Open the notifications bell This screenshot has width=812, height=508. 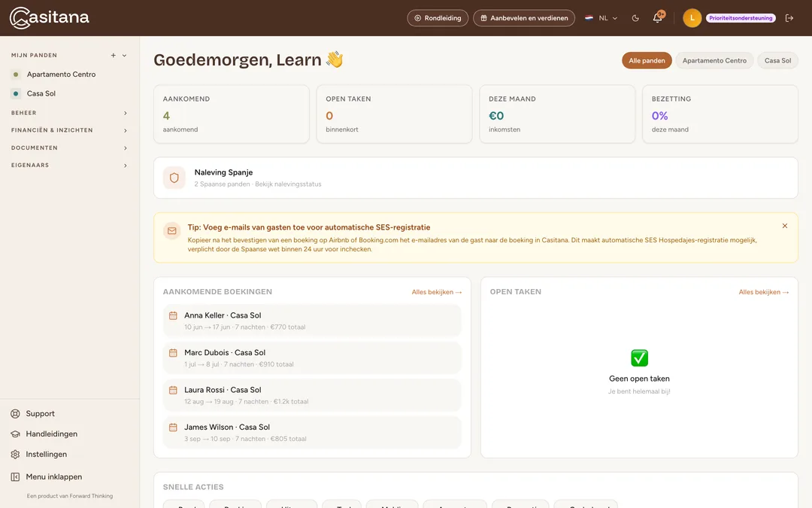pyautogui.click(x=658, y=17)
